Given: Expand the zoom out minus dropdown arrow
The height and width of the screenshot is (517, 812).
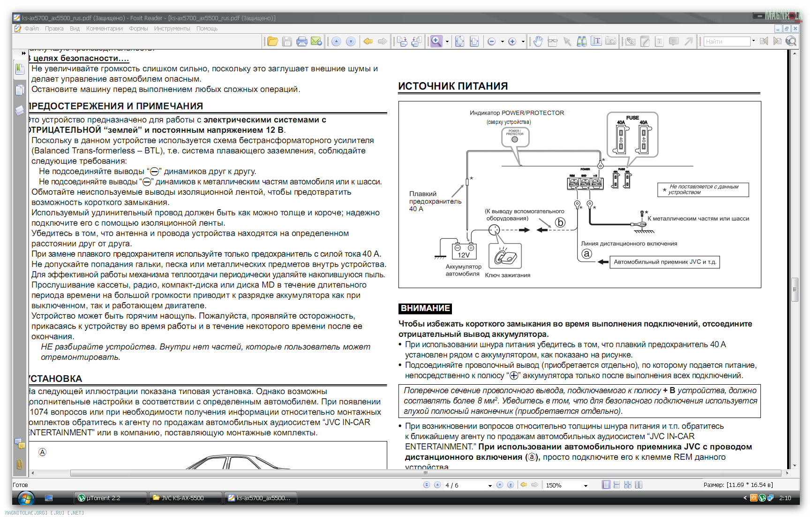Looking at the screenshot, I should pos(502,41).
